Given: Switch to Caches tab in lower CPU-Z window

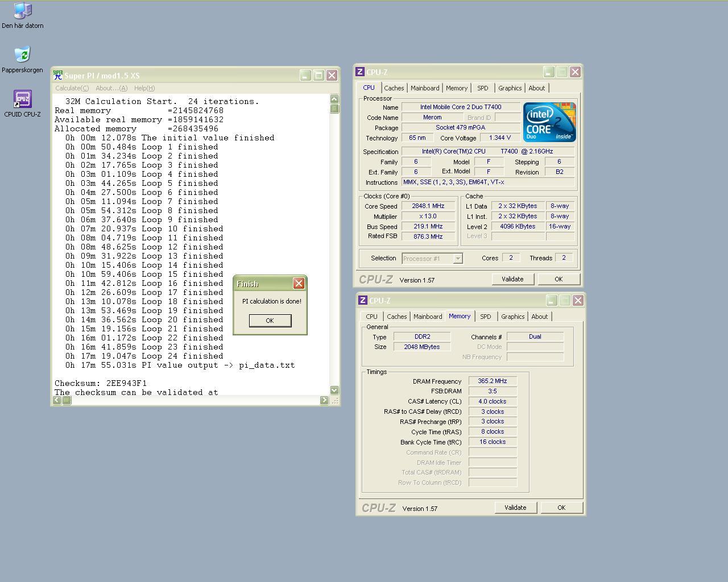Looking at the screenshot, I should (396, 317).
